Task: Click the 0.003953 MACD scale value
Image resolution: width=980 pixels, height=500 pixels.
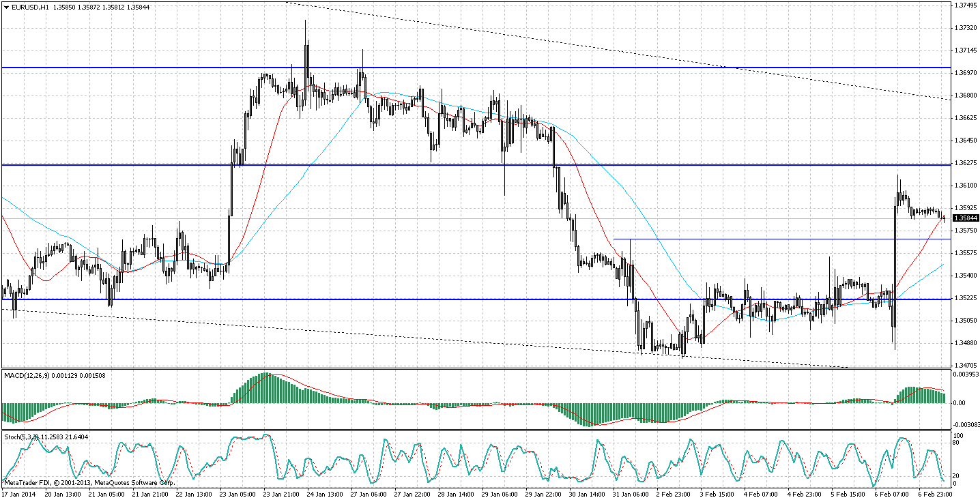Action: click(x=966, y=374)
